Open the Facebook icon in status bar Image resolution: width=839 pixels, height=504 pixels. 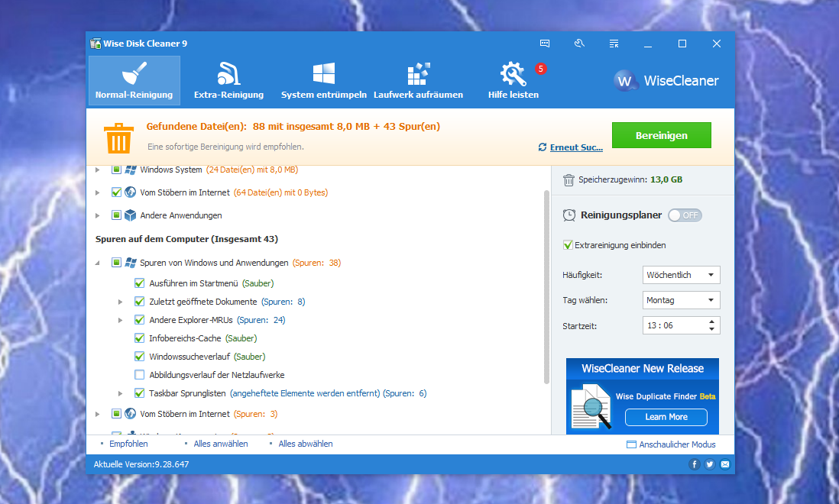point(695,464)
